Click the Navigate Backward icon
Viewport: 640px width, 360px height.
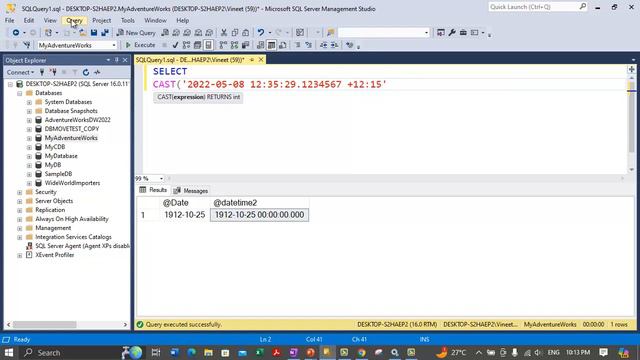tap(16, 33)
